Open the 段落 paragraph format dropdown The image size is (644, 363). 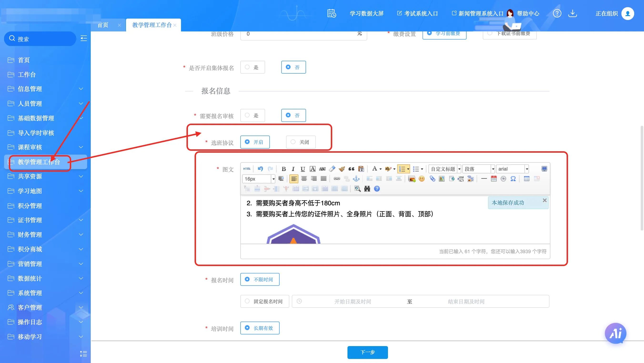pos(478,169)
